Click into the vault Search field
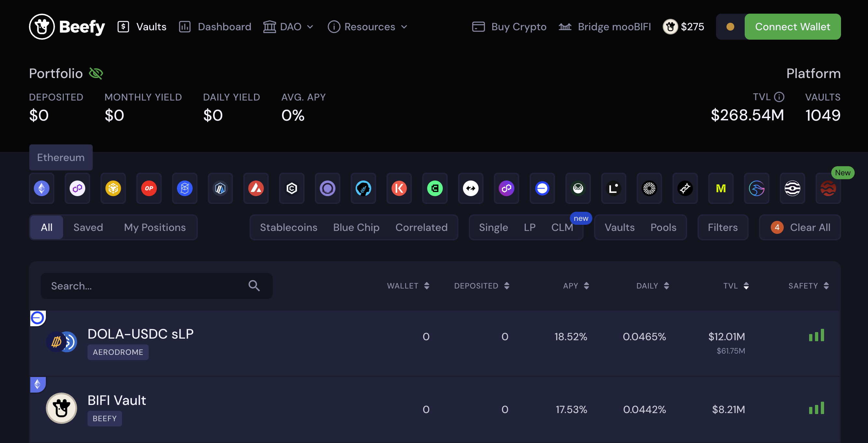 pyautogui.click(x=145, y=286)
